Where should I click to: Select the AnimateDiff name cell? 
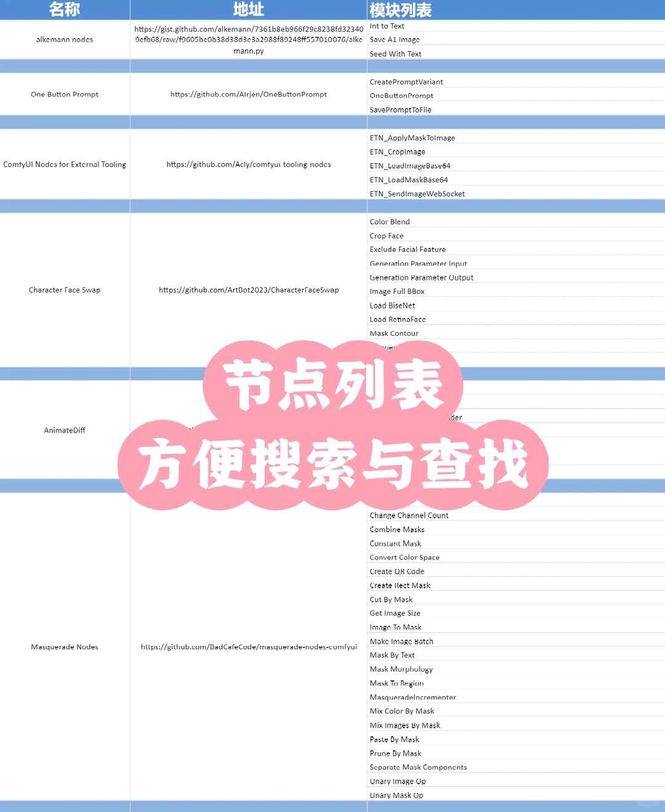[65, 430]
